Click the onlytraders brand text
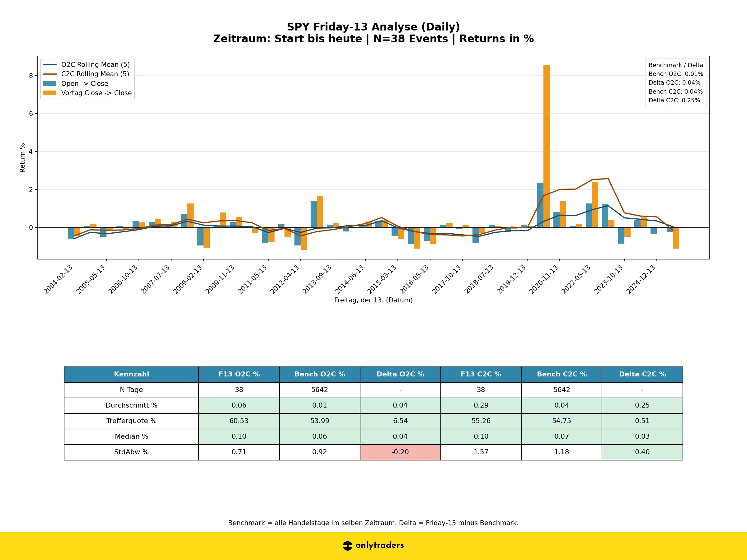747x560 pixels. click(380, 545)
